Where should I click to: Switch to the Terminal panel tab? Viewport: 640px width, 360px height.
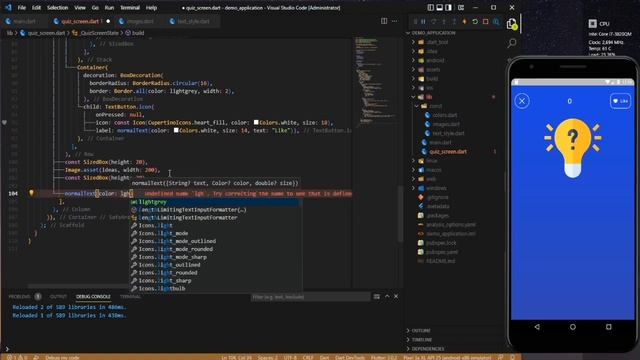(x=130, y=297)
